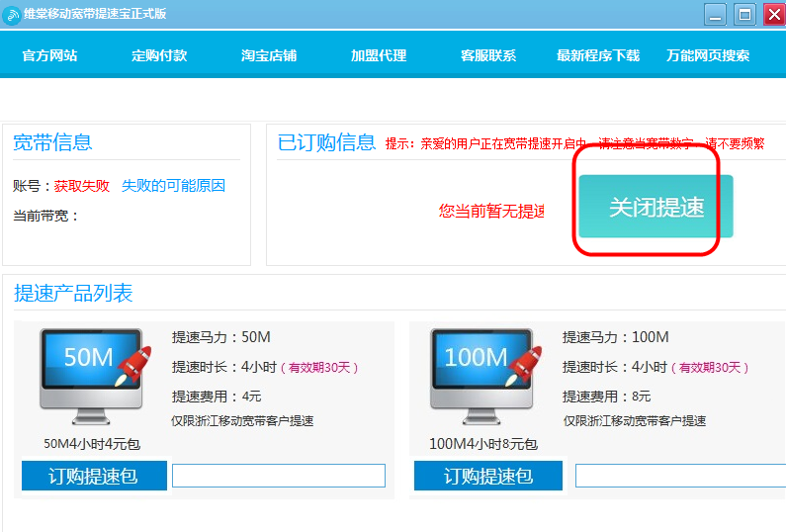The height and width of the screenshot is (532, 786).
Task: Click 订购提速包 for the 100M package
Action: [487, 476]
